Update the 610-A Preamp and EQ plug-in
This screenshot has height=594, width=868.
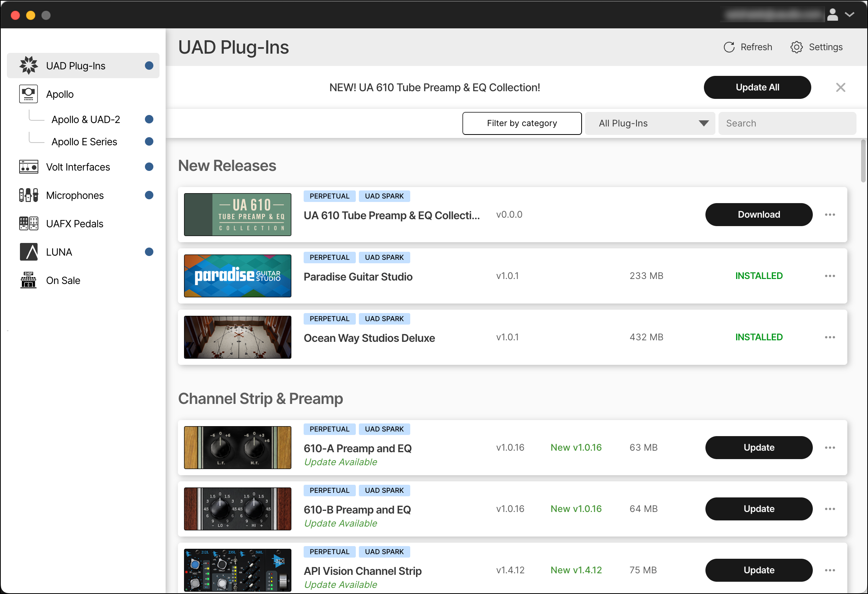click(759, 447)
